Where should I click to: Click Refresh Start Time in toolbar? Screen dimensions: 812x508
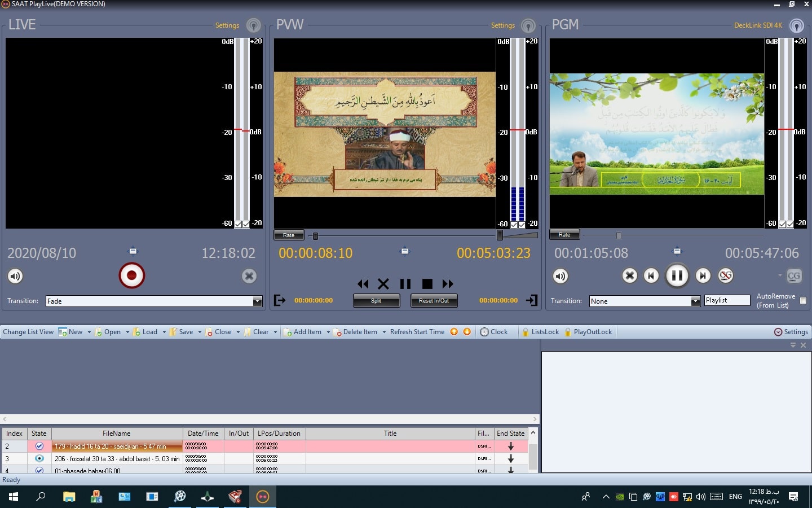tap(417, 332)
